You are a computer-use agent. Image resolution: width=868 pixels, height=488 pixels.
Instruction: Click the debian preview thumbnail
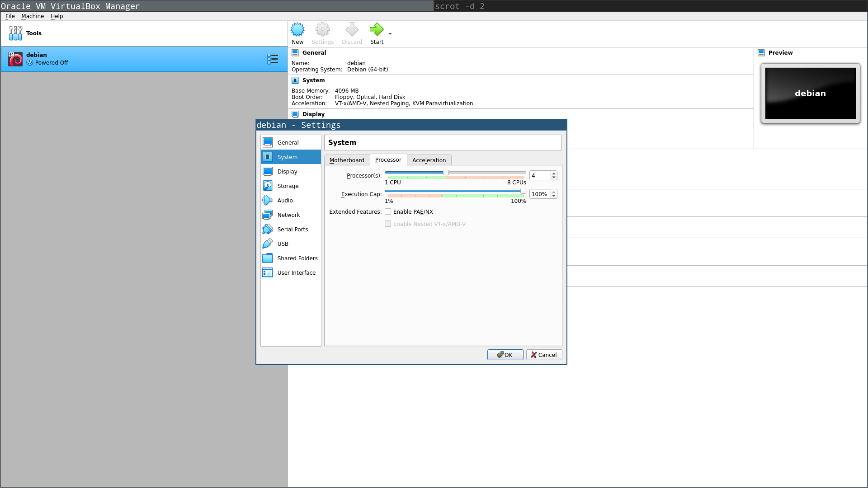click(x=810, y=93)
